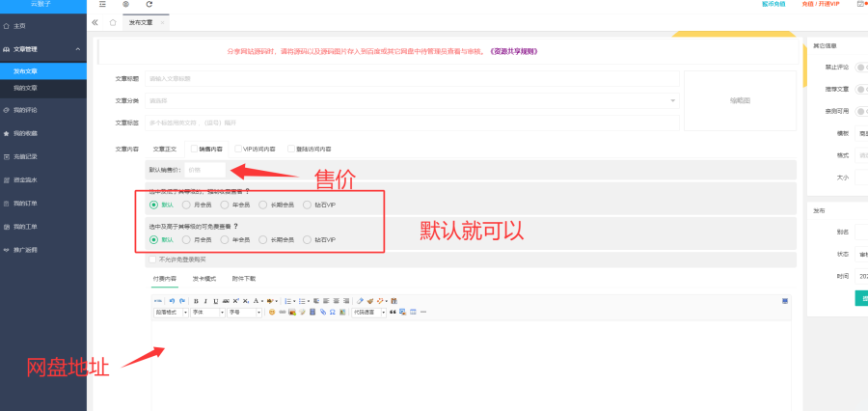Insert special character with the Ω icon
The height and width of the screenshot is (411, 868).
[x=332, y=313]
